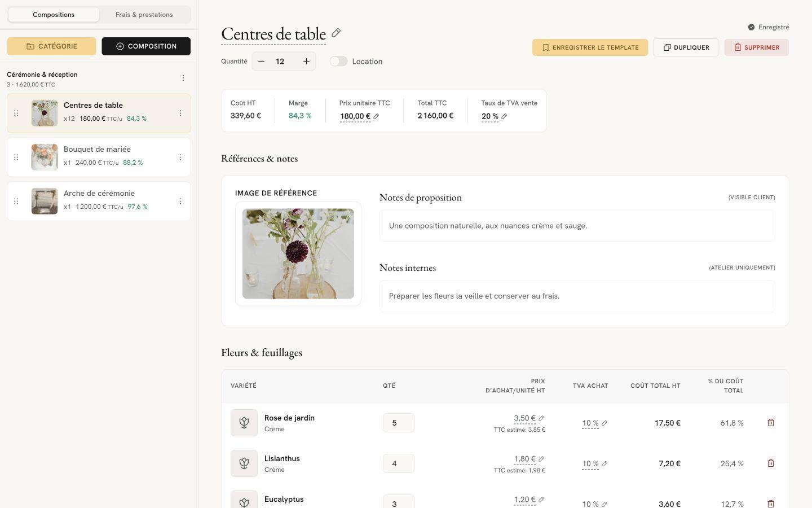The image size is (812, 508).
Task: Click Enregistrer le template button
Action: point(590,47)
